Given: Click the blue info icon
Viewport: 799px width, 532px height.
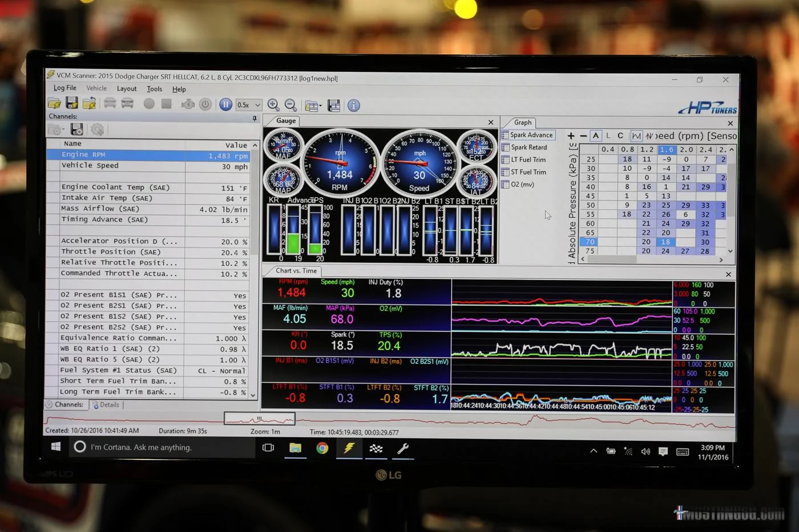Looking at the screenshot, I should click(354, 105).
